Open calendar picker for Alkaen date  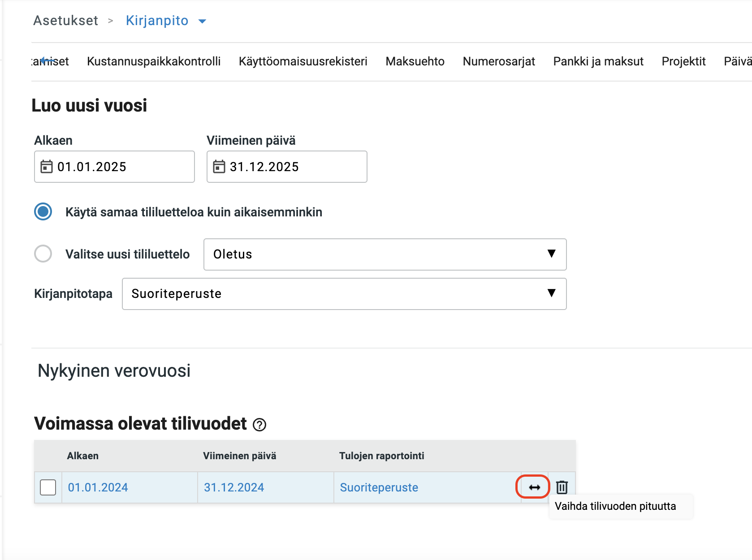click(x=47, y=167)
